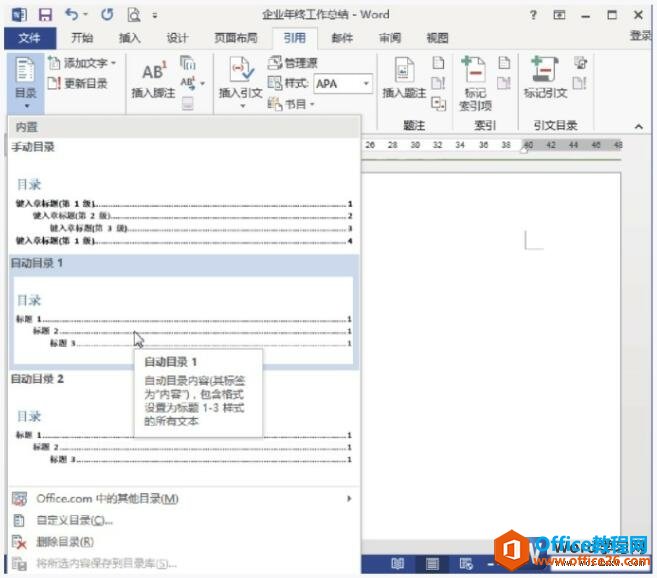This screenshot has width=657, height=578.
Task: Switch to the 邮件 tab
Action: (342, 38)
